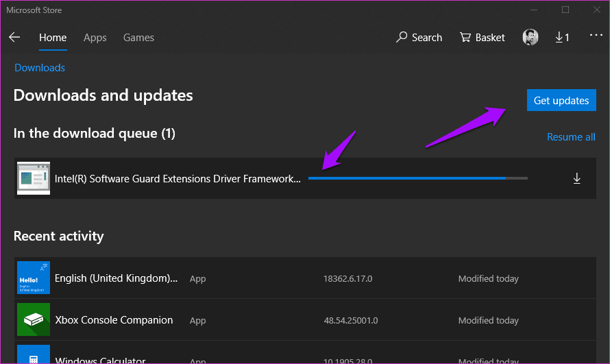Click the Xbox Console Companion icon
The image size is (610, 364).
pyautogui.click(x=34, y=319)
